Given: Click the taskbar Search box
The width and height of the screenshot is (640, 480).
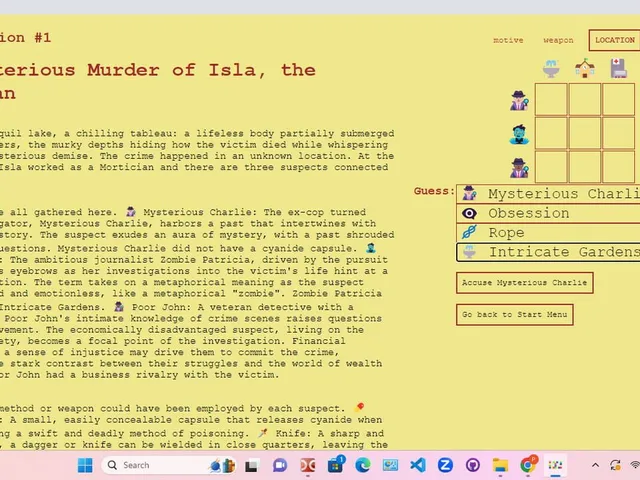Looking at the screenshot, I should pos(168,465).
